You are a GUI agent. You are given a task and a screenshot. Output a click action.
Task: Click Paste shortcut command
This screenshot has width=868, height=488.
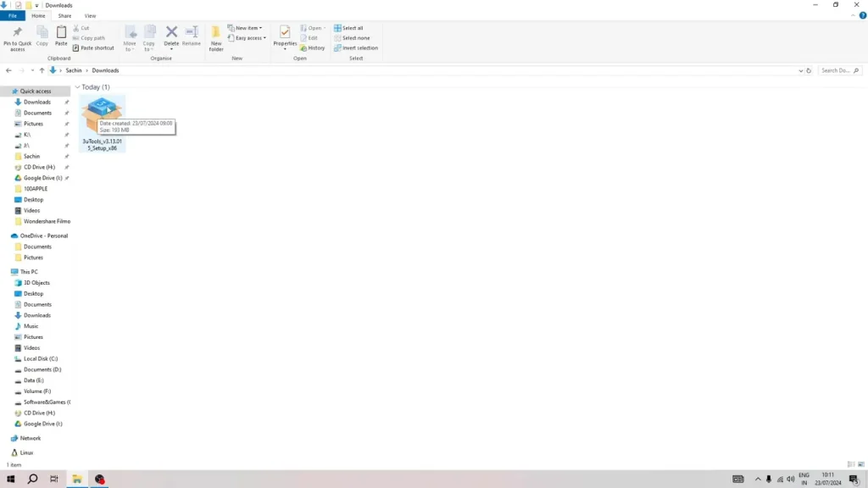point(93,48)
